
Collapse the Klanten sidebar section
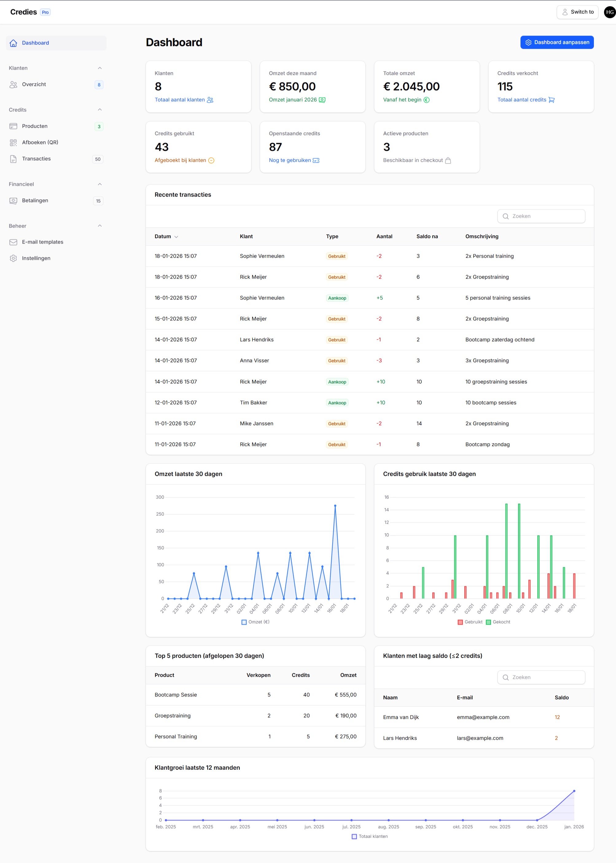(100, 68)
